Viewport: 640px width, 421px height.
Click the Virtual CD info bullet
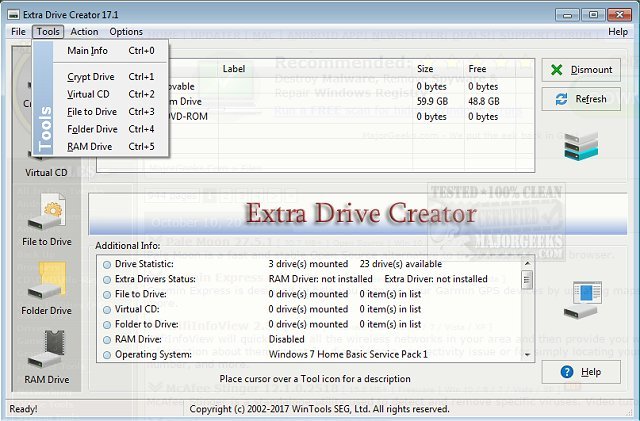tap(107, 310)
